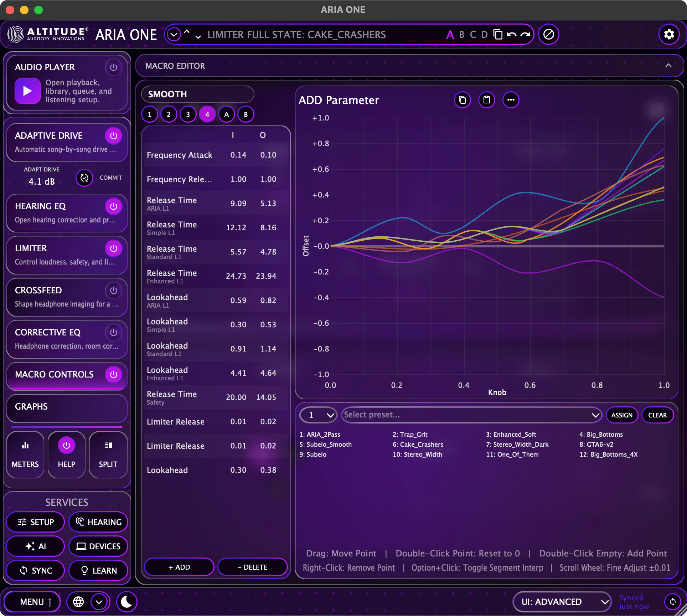This screenshot has width=687, height=616.
Task: Expand the language dropdown chevron
Action: pos(99,602)
